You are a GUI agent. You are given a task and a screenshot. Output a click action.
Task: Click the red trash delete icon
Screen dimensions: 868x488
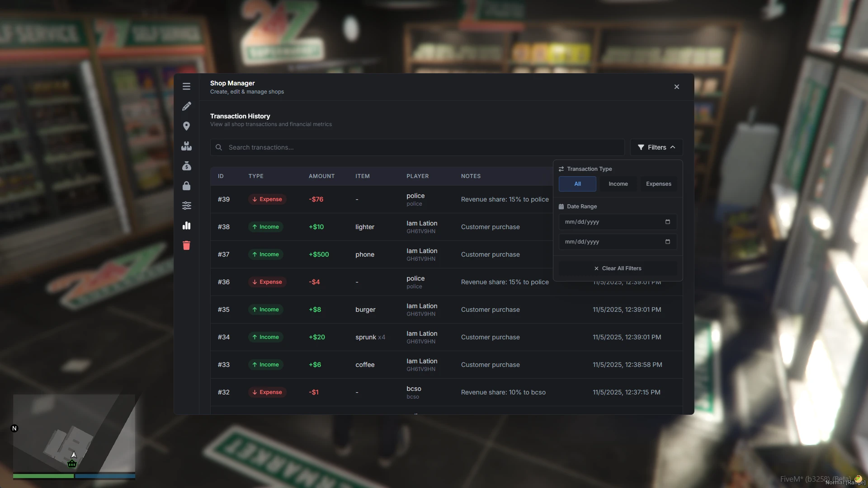[x=186, y=245]
